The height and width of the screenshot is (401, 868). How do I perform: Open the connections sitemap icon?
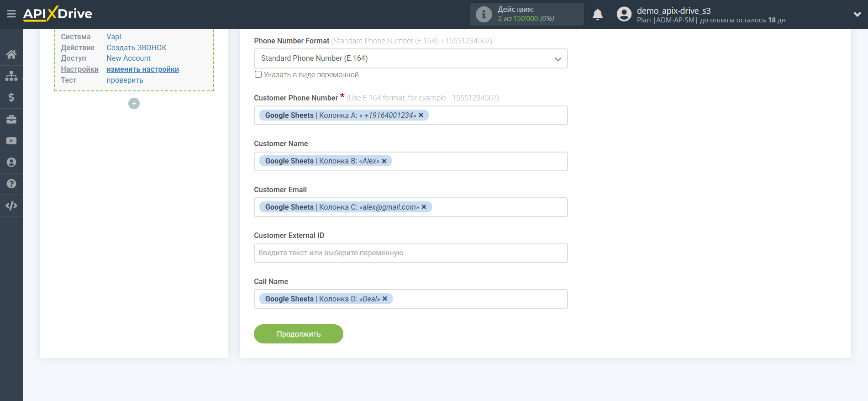[x=11, y=76]
